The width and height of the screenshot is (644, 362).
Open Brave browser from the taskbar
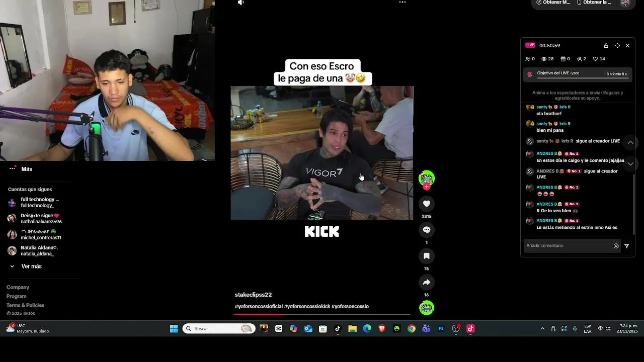coord(382,329)
